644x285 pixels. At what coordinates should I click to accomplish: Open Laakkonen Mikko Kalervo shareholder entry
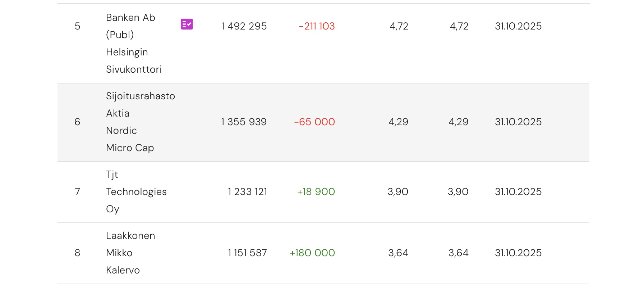pyautogui.click(x=130, y=253)
